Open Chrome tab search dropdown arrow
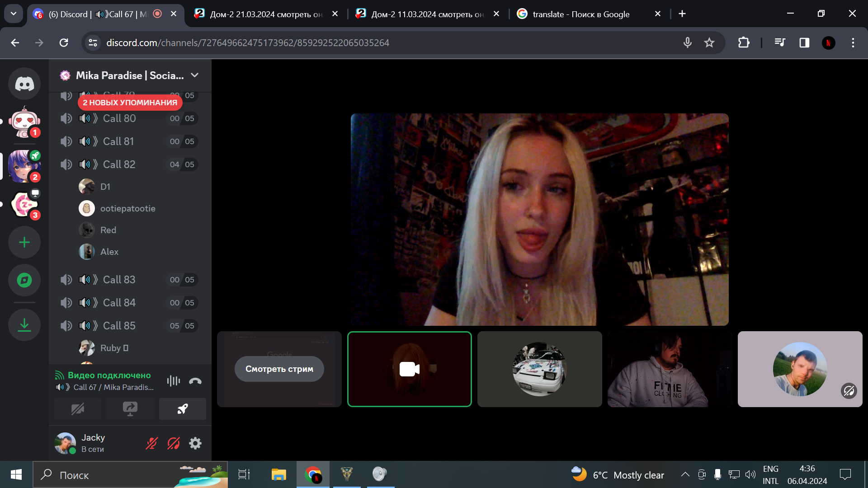The image size is (868, 488). pyautogui.click(x=14, y=14)
